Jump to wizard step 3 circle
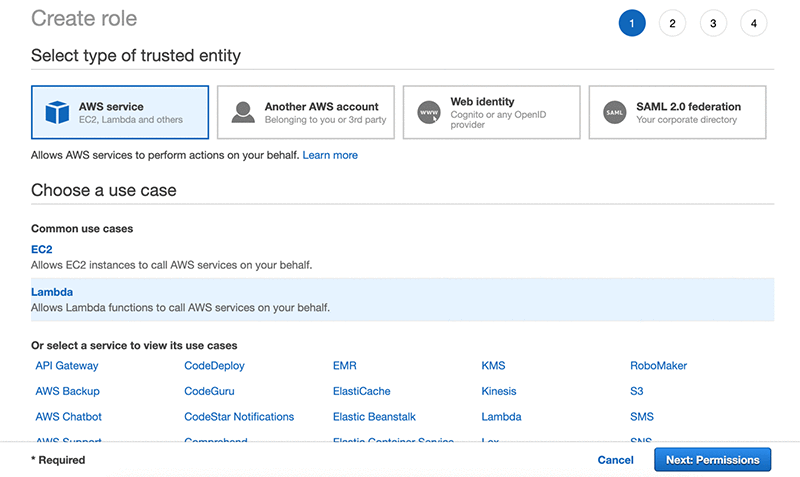Screen dimensions: 800x477 tap(713, 23)
